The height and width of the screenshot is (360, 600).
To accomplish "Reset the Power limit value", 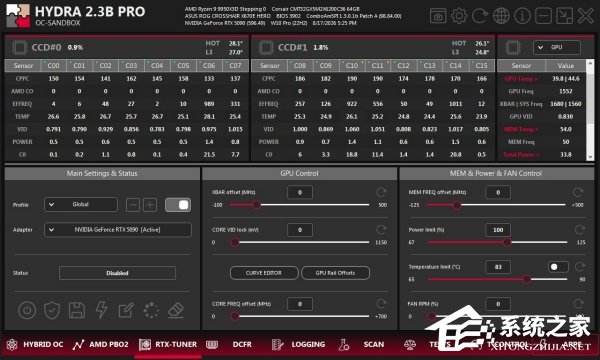I will click(x=580, y=230).
